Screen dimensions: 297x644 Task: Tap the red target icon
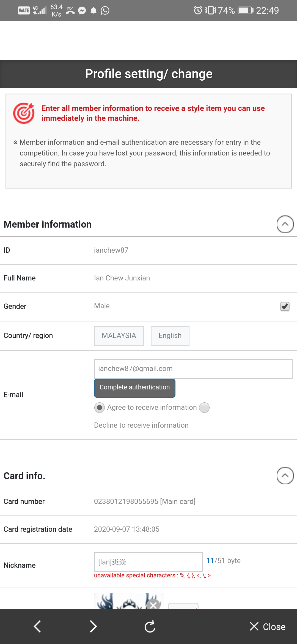tap(24, 113)
